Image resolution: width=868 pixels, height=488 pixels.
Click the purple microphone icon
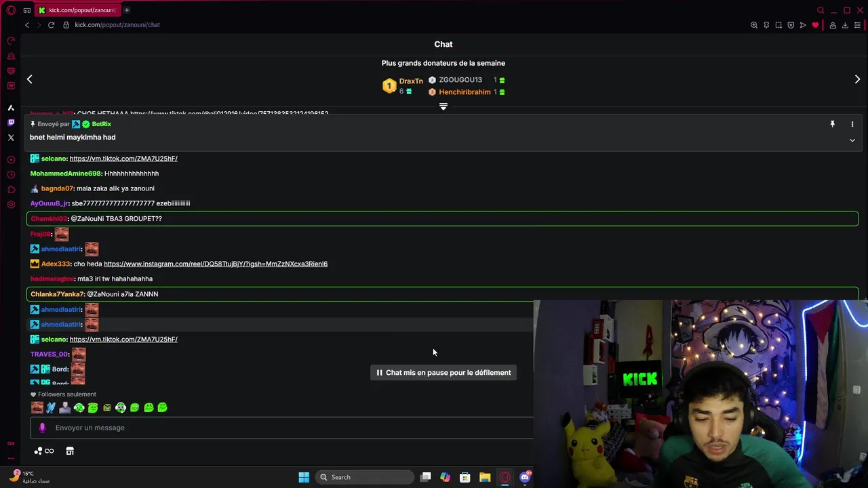(42, 428)
